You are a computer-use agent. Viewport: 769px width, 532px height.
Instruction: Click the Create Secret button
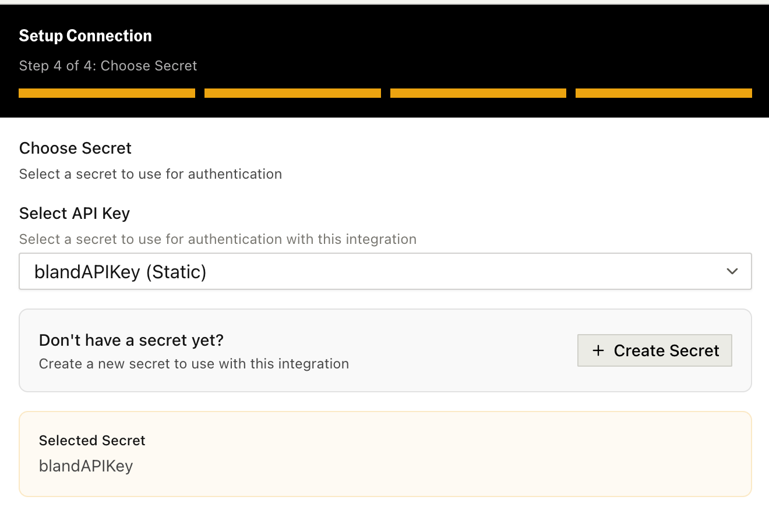(x=654, y=350)
